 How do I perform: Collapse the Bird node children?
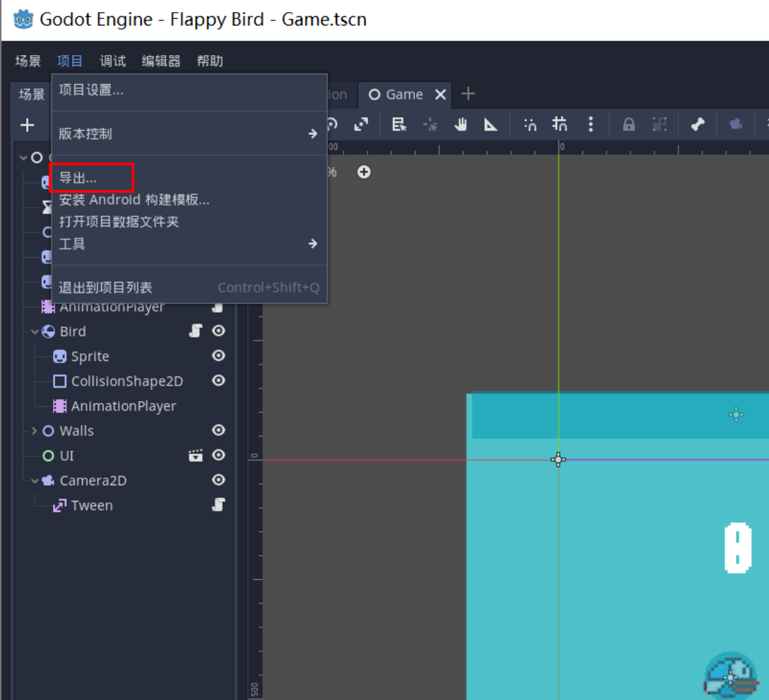34,331
